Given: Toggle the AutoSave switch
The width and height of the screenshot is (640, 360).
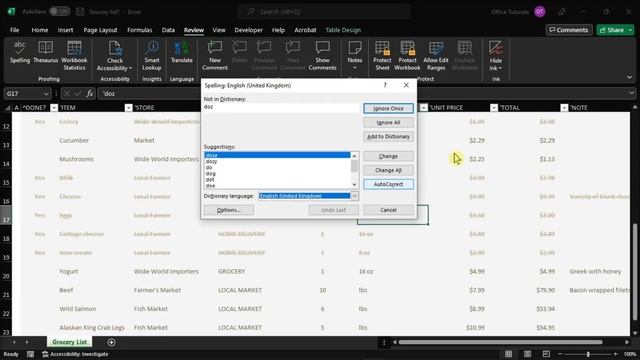Looking at the screenshot, I should pos(59,11).
